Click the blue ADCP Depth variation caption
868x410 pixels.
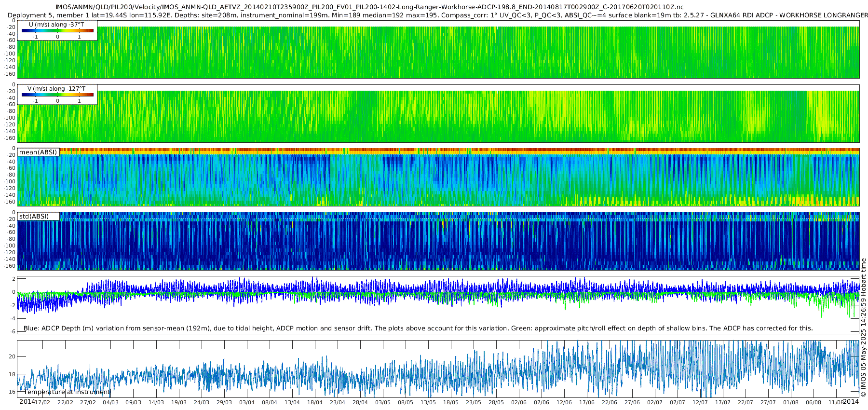pyautogui.click(x=418, y=328)
